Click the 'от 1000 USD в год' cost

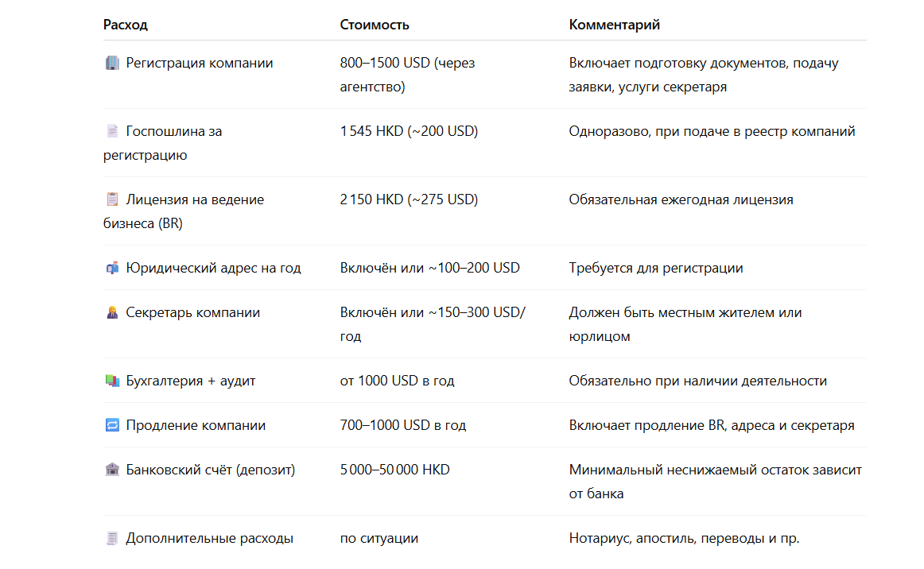point(397,381)
